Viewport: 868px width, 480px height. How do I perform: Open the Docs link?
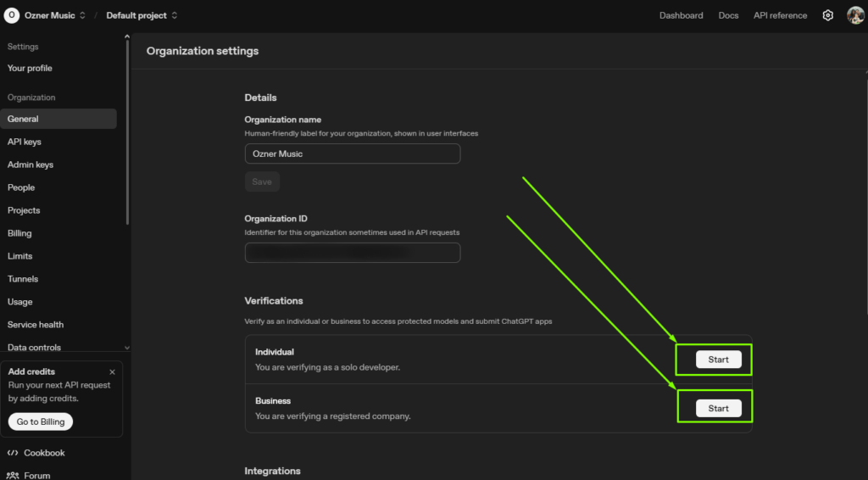pos(728,15)
